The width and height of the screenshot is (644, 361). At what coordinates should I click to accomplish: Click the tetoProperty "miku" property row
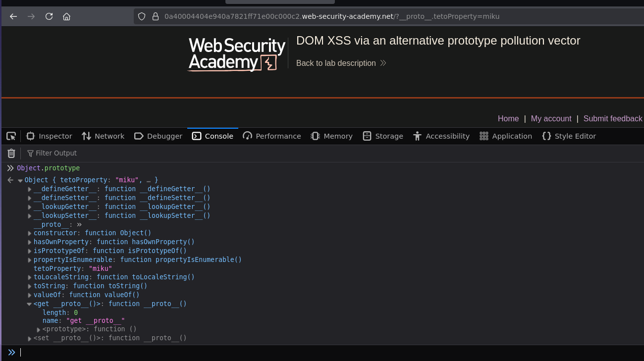(73, 269)
